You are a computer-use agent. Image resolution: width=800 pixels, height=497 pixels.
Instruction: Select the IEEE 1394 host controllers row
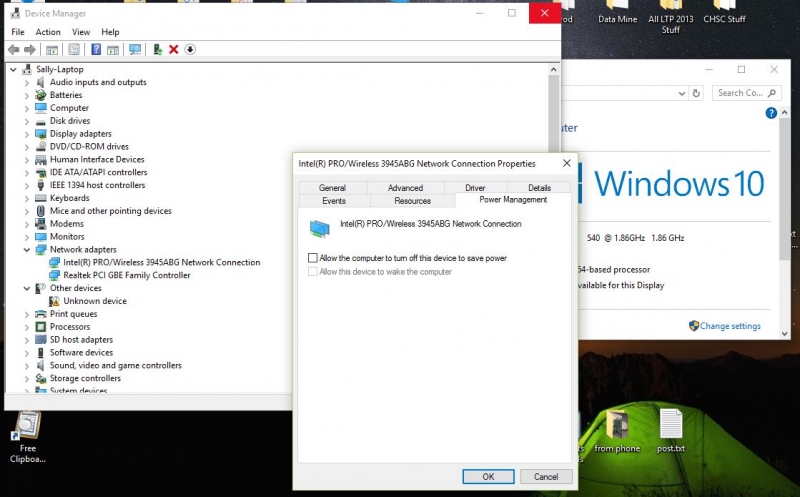pyautogui.click(x=97, y=185)
